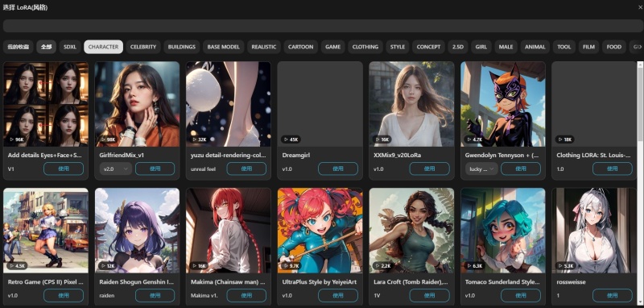The image size is (644, 308).
Task: Choose the CLOTHING category tab
Action: coord(365,47)
